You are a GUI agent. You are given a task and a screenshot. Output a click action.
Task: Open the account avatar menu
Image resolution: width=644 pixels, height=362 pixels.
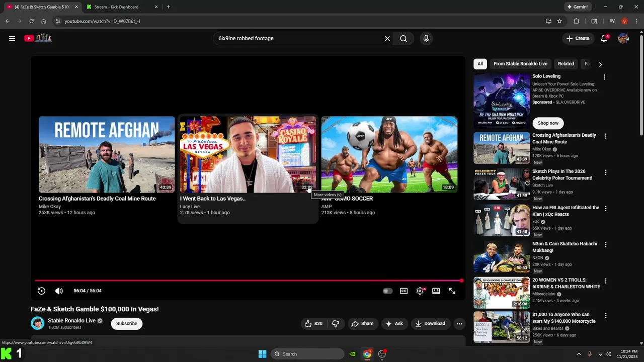pyautogui.click(x=623, y=38)
